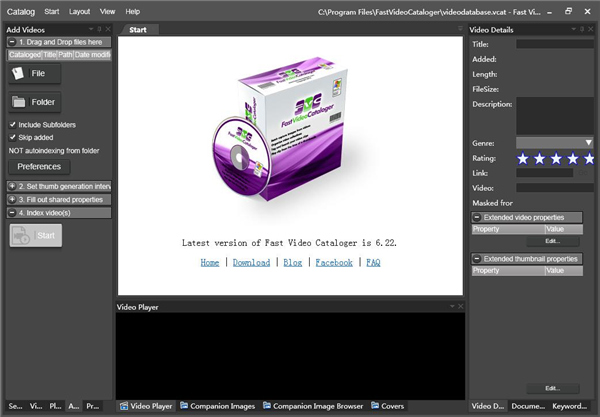Toggle Include Subfolders checkbox
Screen dimensions: 600x417
tap(13, 124)
